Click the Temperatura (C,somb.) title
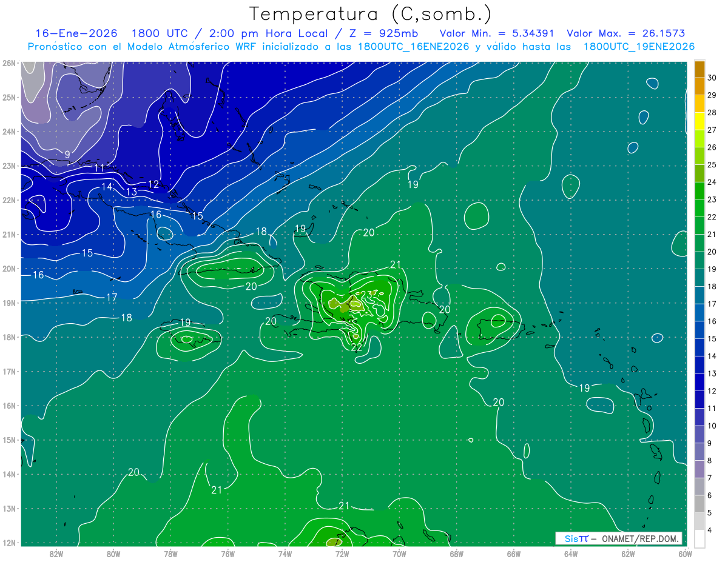728x562 pixels. [370, 14]
